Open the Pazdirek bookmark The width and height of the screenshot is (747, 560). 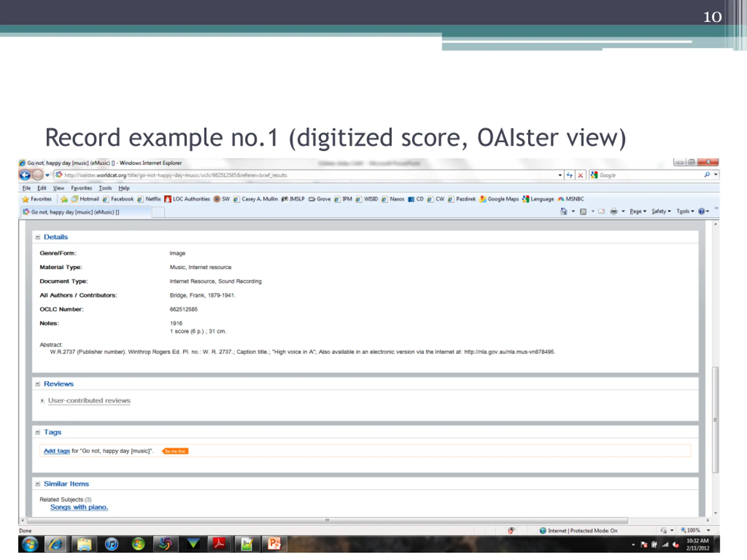tap(462, 199)
